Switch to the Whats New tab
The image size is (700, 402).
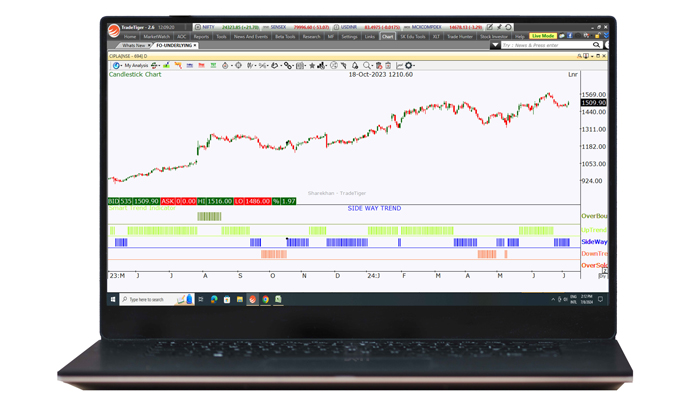(133, 46)
